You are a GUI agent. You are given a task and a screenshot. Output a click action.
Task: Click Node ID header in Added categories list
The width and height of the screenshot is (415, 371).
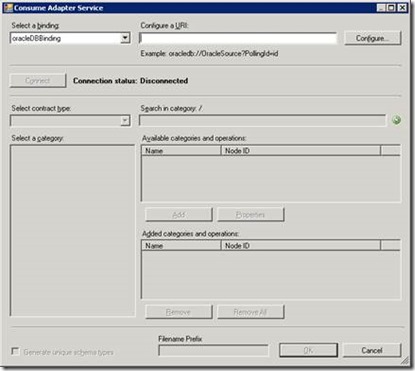(x=300, y=246)
